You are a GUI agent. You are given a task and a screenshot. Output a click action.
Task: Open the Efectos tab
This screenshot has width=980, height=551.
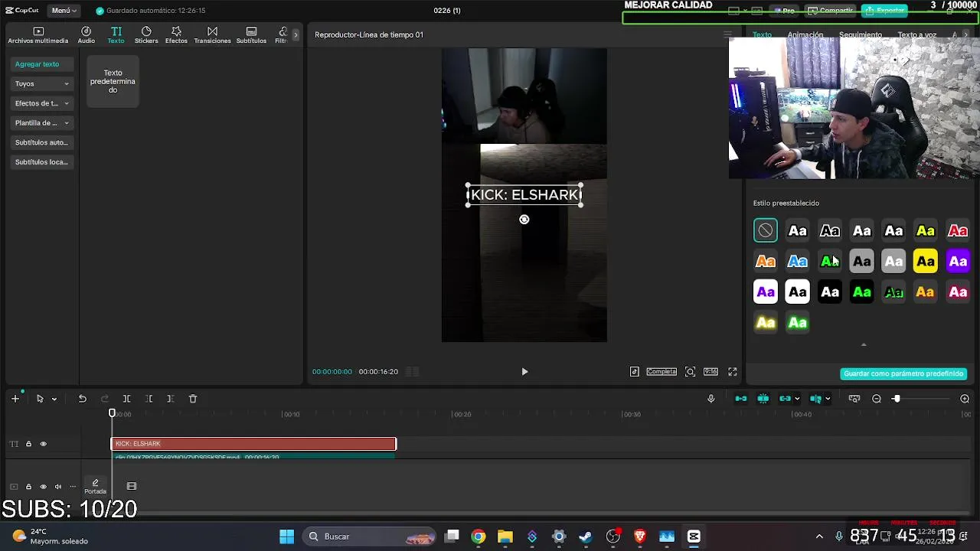click(176, 35)
